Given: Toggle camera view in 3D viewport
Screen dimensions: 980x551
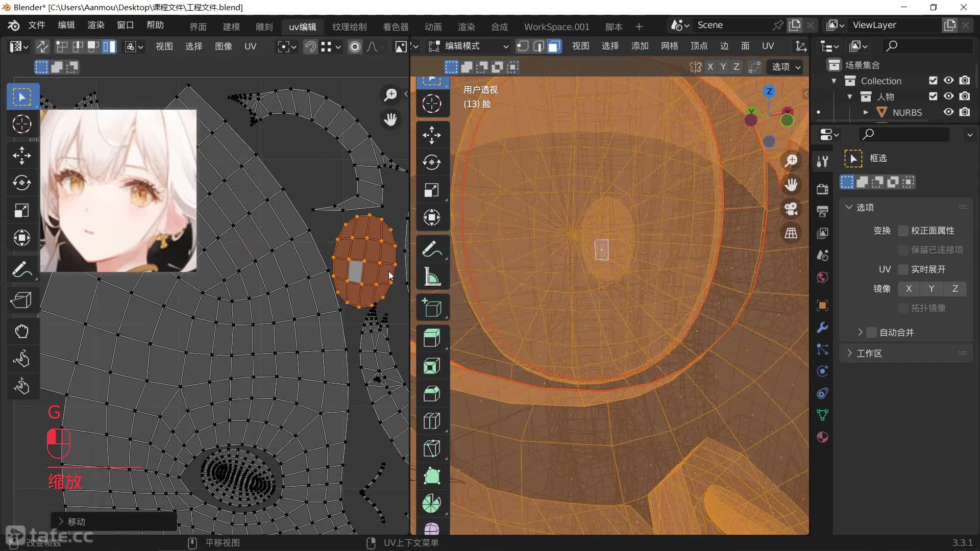Looking at the screenshot, I should pyautogui.click(x=791, y=209).
